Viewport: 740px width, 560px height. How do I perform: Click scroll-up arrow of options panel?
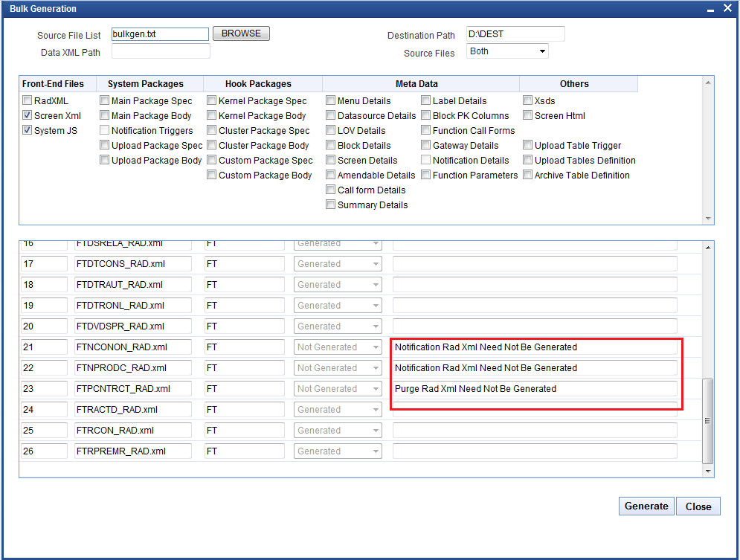(708, 83)
